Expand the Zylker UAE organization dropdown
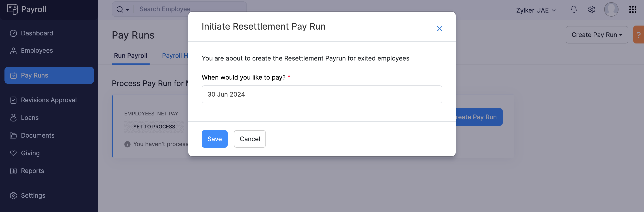 point(536,10)
